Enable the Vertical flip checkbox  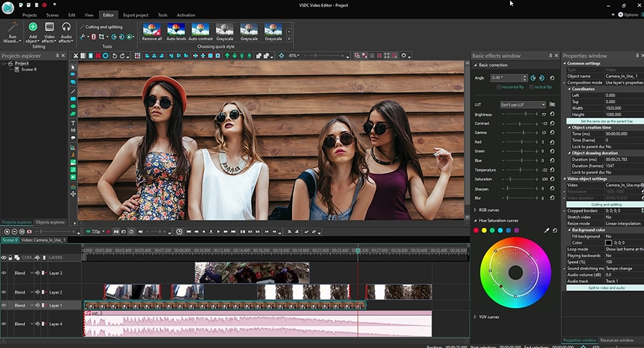point(530,86)
